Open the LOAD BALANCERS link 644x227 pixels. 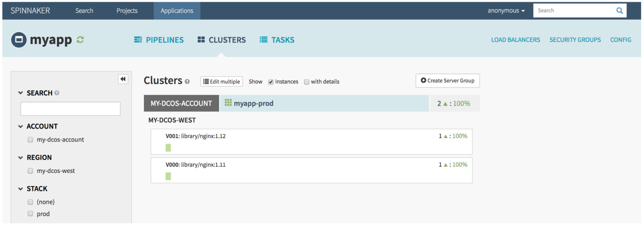point(516,40)
